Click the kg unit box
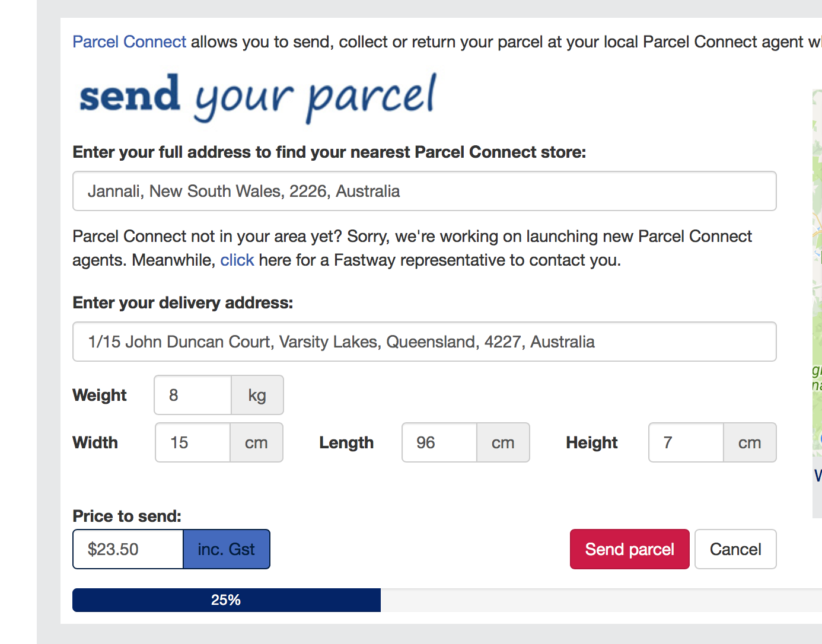The height and width of the screenshot is (644, 822). tap(257, 395)
